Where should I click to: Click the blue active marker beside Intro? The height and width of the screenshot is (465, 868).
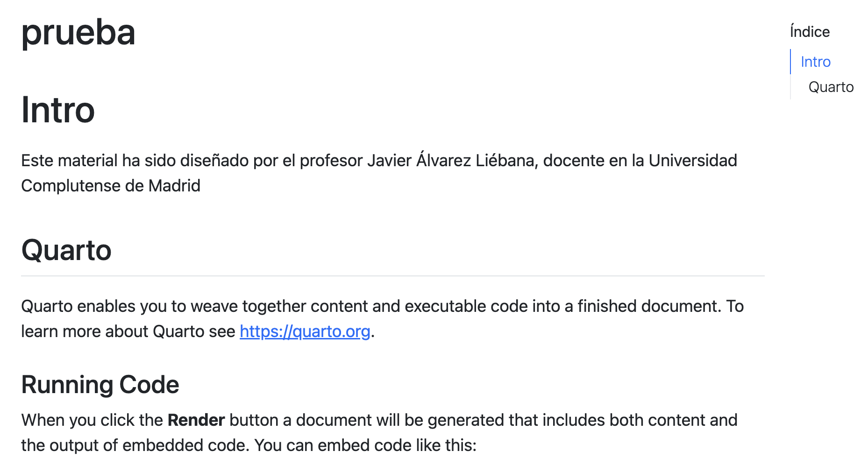(790, 62)
